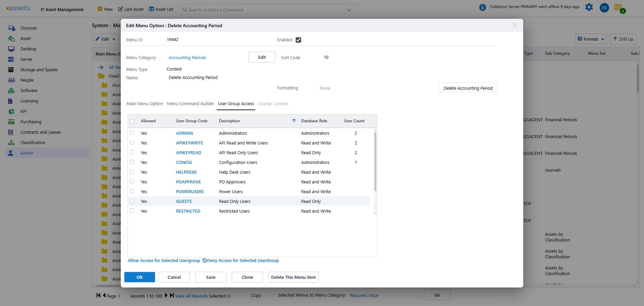Check the GUESTS row checkbox
644x306 pixels.
point(132,201)
